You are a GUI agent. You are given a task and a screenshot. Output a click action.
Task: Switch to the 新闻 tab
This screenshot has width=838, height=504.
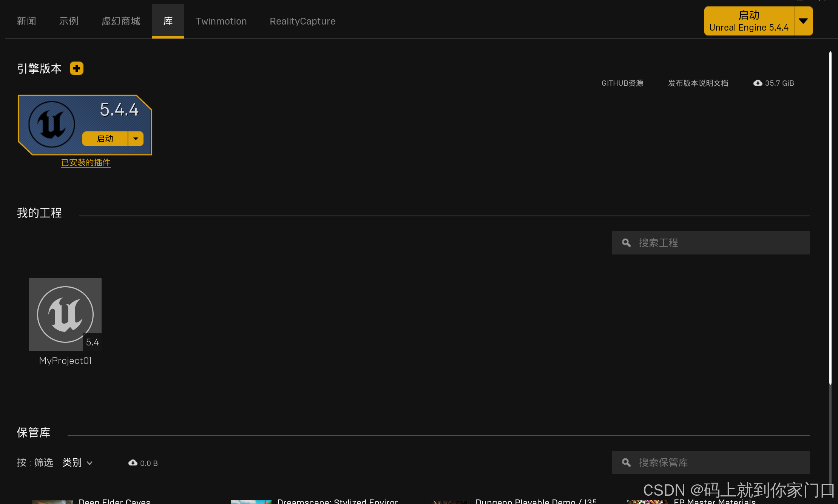tap(26, 21)
